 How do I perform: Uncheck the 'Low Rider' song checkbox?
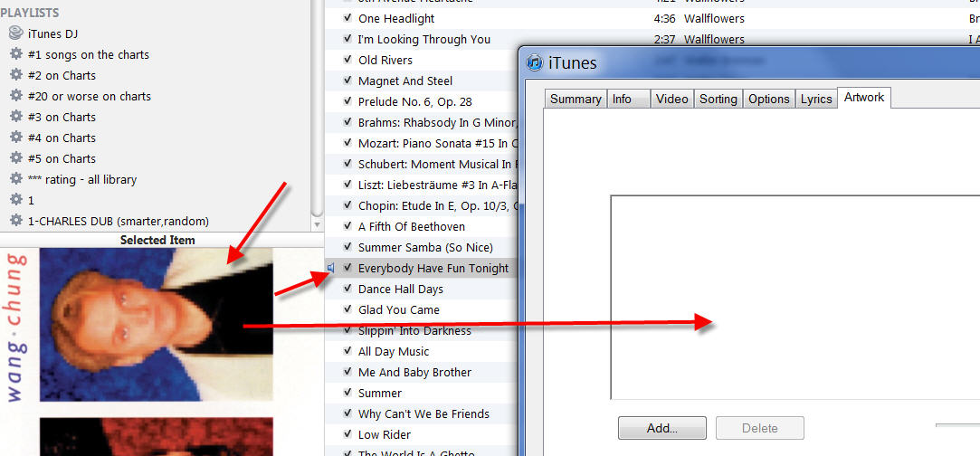tap(347, 435)
